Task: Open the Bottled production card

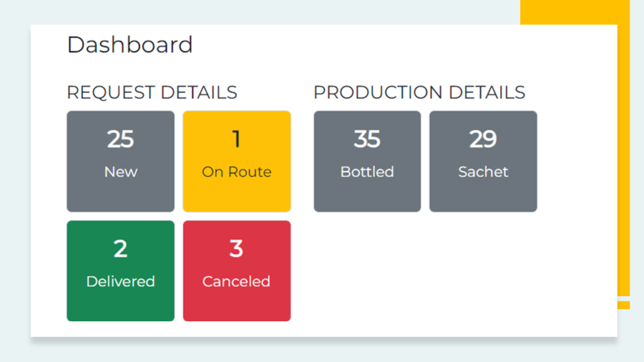Action: [x=367, y=162]
